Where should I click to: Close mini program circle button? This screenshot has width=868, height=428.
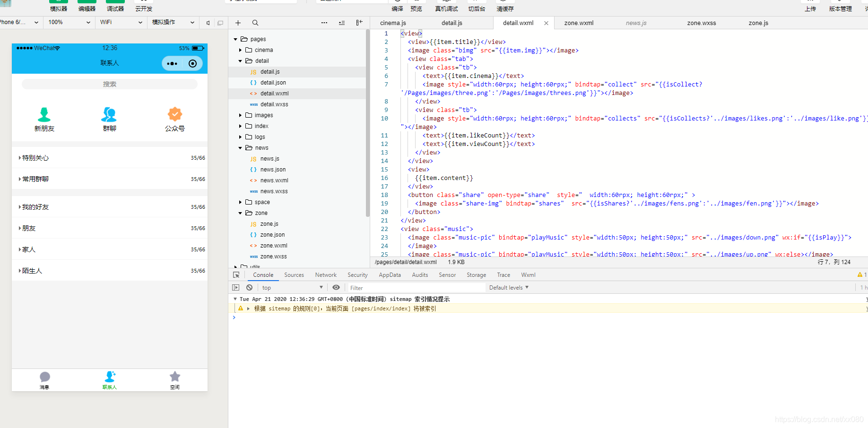point(192,63)
